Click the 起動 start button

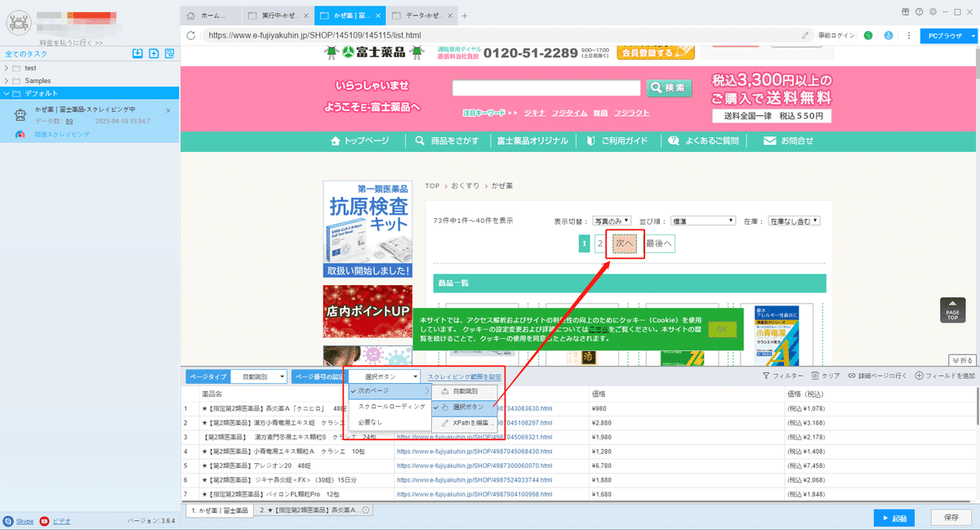coord(893,518)
